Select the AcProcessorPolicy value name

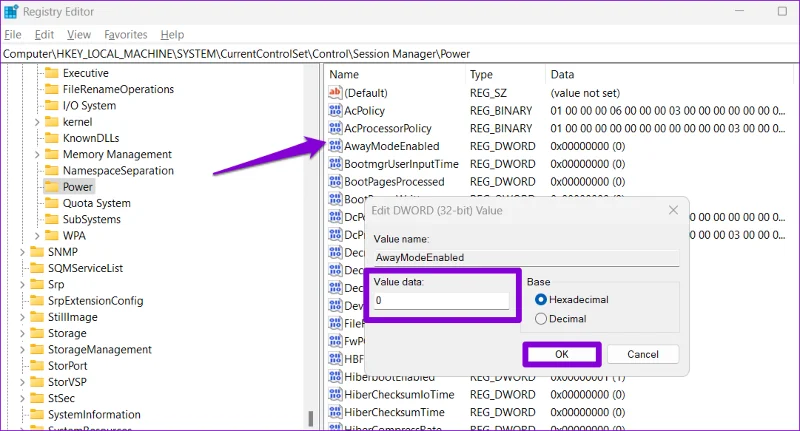point(388,128)
